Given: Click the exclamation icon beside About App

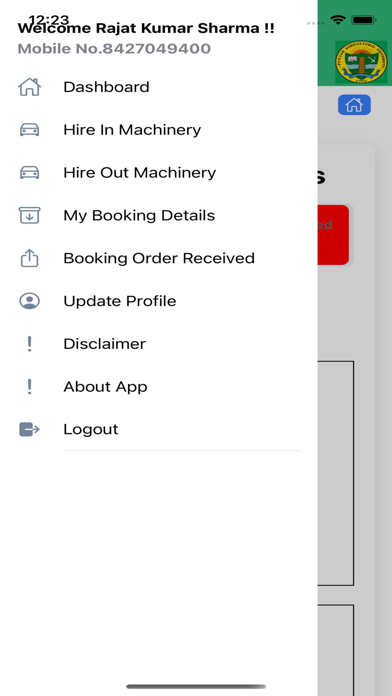Looking at the screenshot, I should pyautogui.click(x=29, y=387).
